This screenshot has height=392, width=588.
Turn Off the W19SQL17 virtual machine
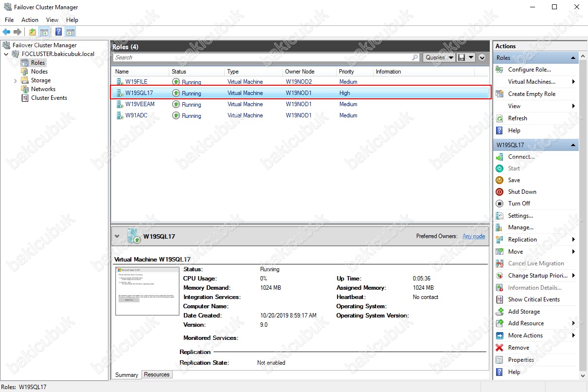point(519,204)
